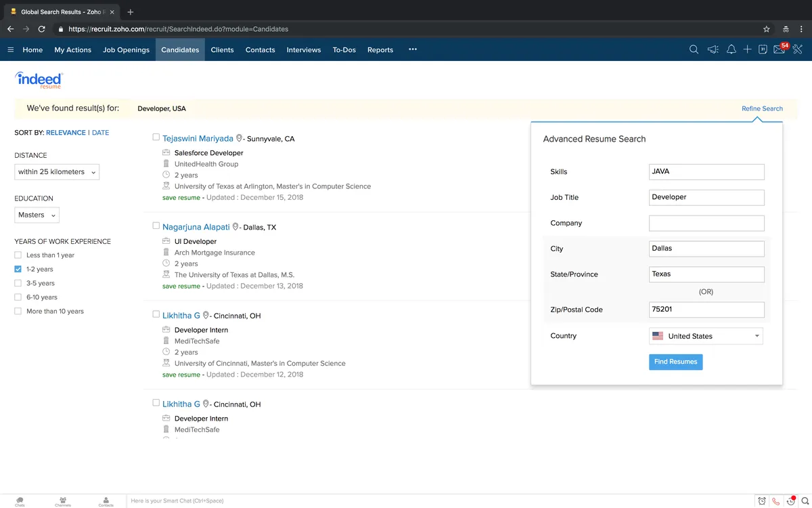Check the 6-10 years experience filter
Image resolution: width=812 pixels, height=508 pixels.
pos(18,297)
